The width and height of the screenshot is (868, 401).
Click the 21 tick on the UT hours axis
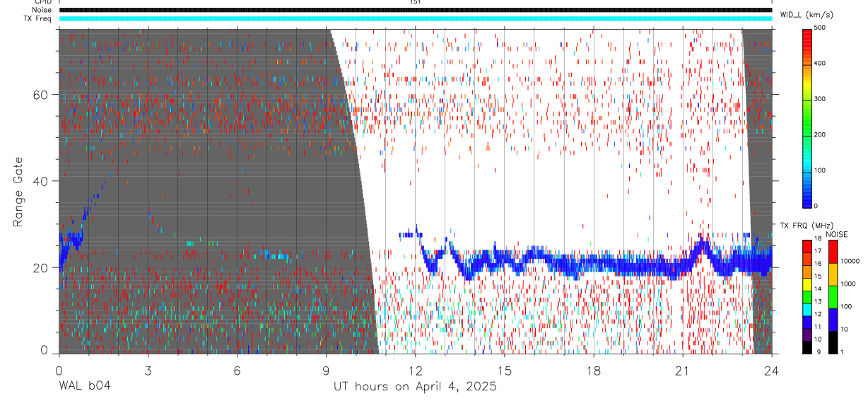tap(683, 370)
